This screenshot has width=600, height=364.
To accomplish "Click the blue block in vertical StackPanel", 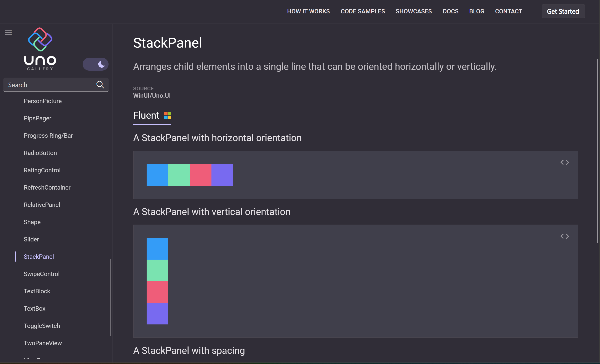I will [x=157, y=249].
